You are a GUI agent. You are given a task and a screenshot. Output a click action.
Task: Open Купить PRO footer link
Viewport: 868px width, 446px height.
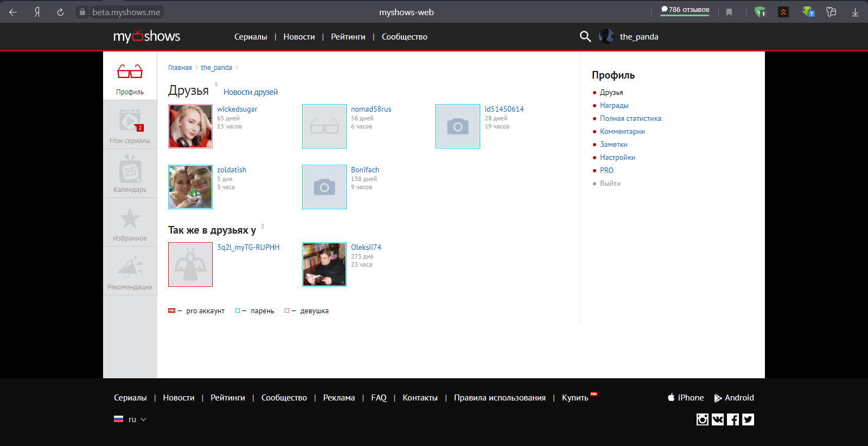pyautogui.click(x=579, y=397)
